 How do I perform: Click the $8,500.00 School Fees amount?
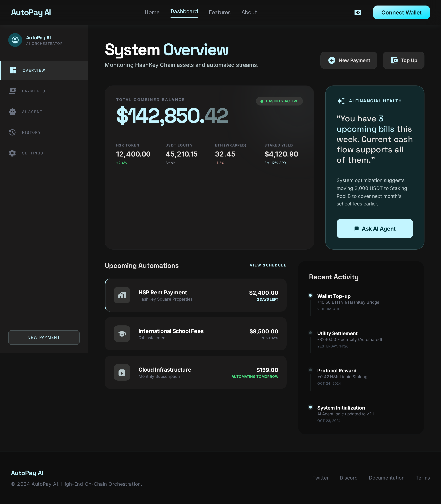click(x=264, y=331)
